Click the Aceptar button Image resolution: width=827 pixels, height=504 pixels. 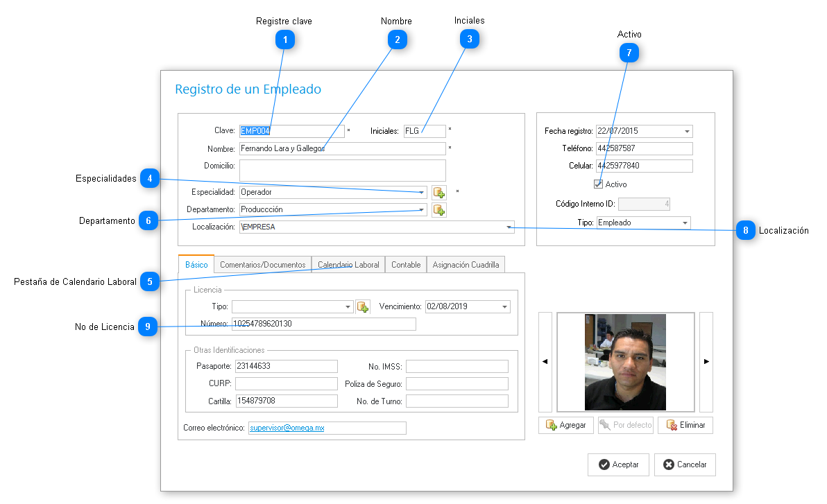tap(618, 464)
